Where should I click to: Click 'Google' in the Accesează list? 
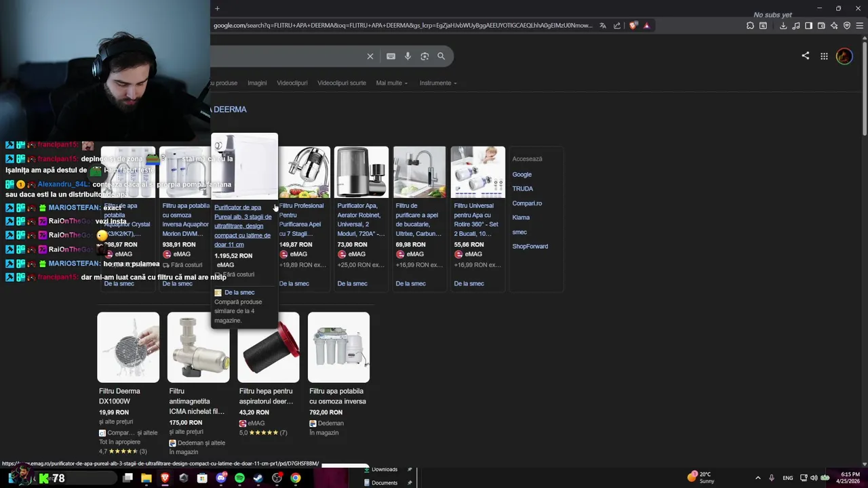click(521, 175)
